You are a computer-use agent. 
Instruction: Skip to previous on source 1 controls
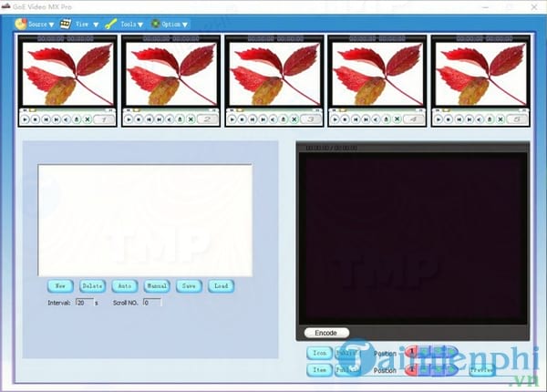pyautogui.click(x=46, y=119)
